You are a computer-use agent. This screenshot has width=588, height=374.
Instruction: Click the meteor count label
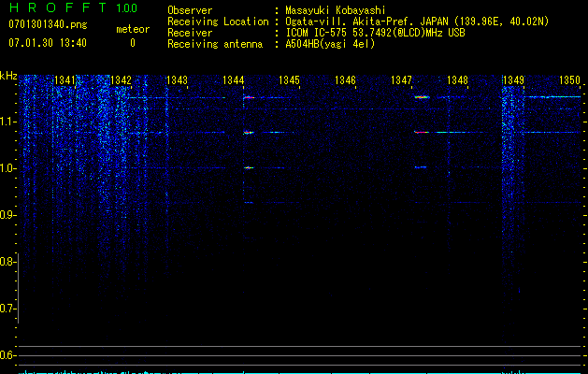(x=133, y=29)
